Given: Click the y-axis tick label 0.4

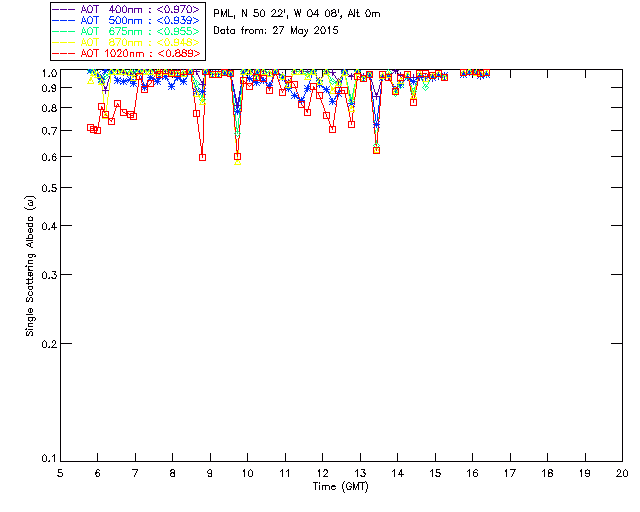Looking at the screenshot, I should 49,226.
